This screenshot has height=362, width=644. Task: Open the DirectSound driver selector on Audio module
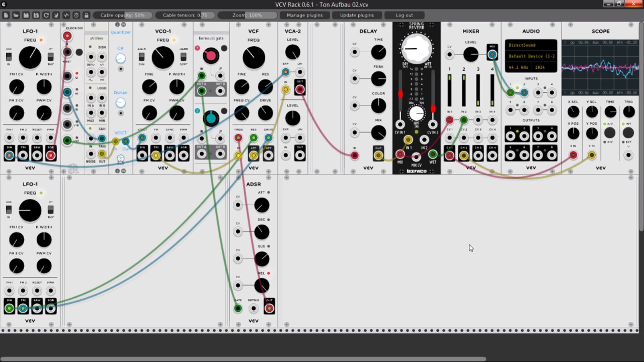click(531, 45)
